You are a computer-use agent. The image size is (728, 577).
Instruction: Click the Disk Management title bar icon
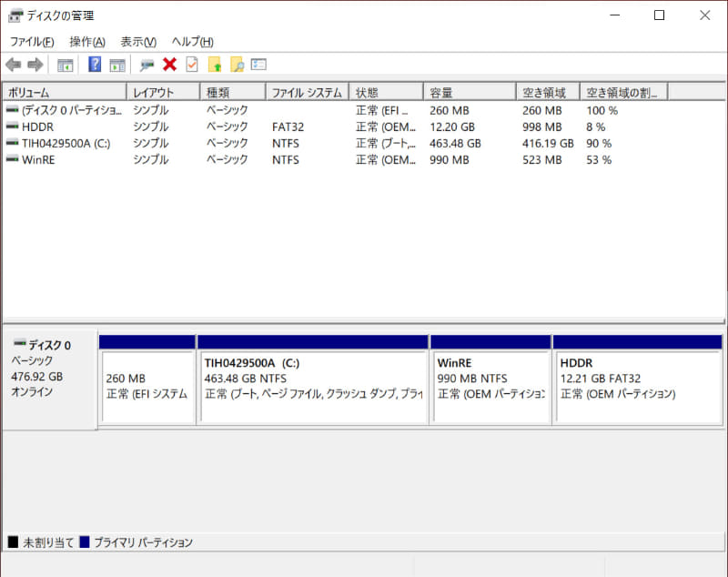click(x=15, y=15)
